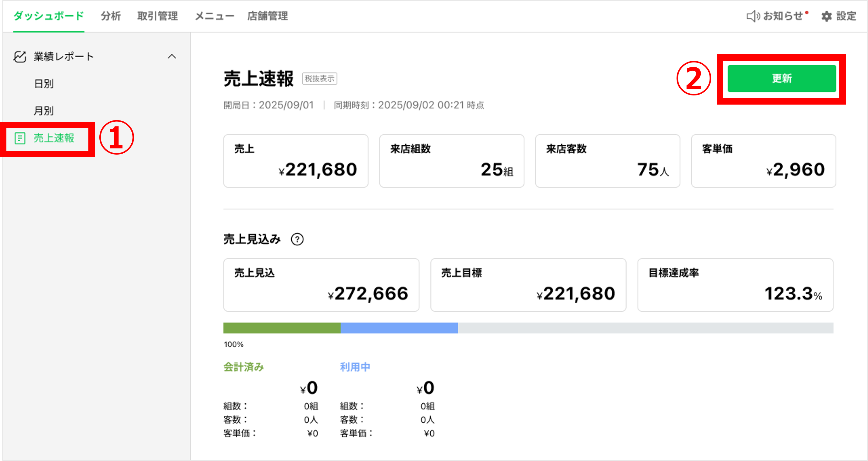Click the お知らせ megaphone icon
This screenshot has height=461, width=868.
(x=753, y=16)
